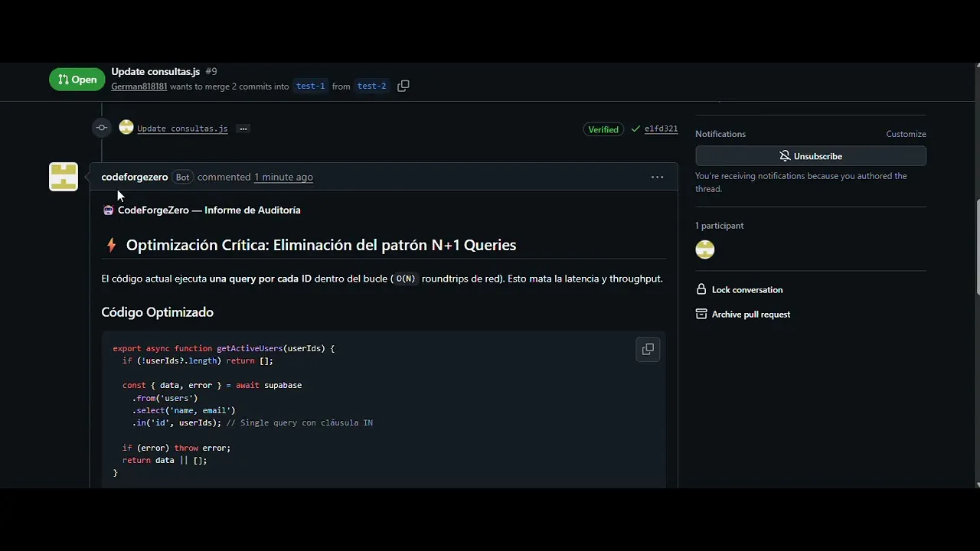Click the Notifications heading
This screenshot has height=551, width=980.
tap(720, 134)
